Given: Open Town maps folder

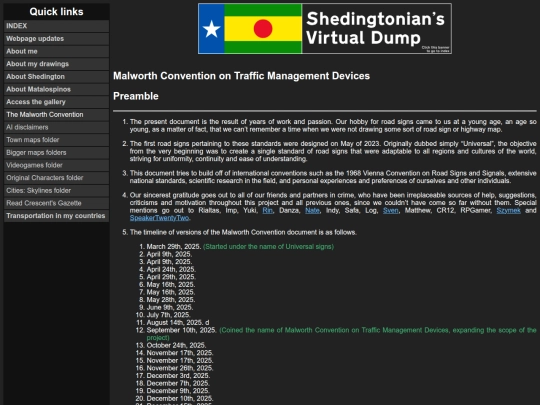Looking at the screenshot, I should (x=56, y=140).
